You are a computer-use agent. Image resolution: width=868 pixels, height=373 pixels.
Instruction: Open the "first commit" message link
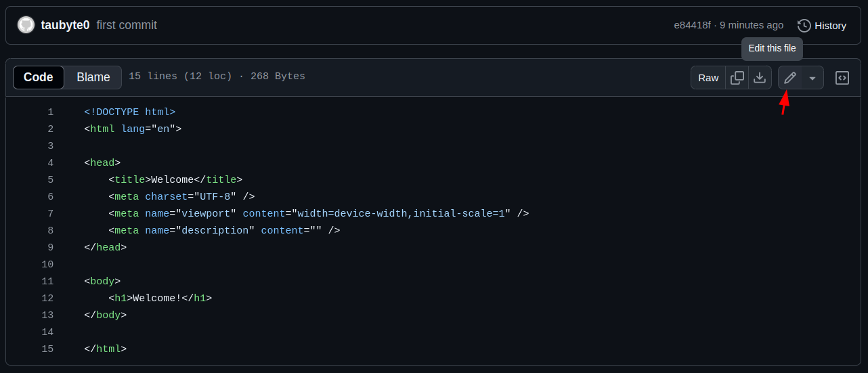[127, 25]
